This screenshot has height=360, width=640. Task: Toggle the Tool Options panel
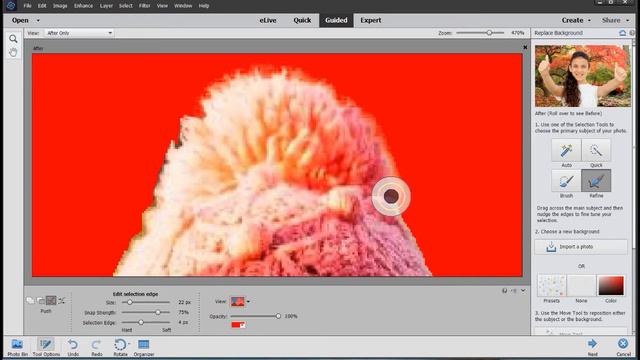click(46, 347)
